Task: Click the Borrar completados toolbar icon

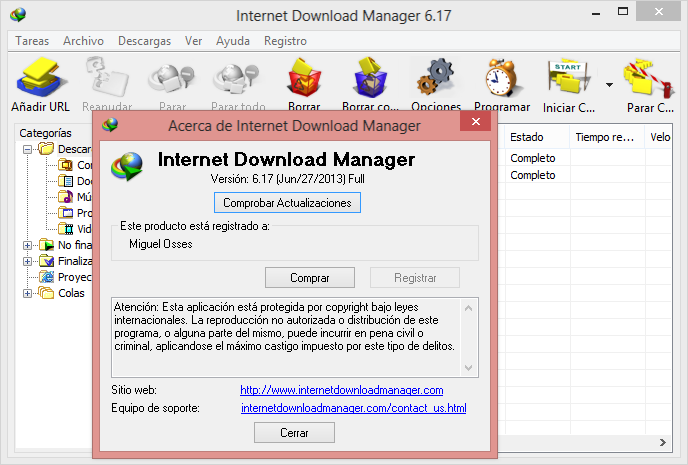Action: tap(370, 77)
